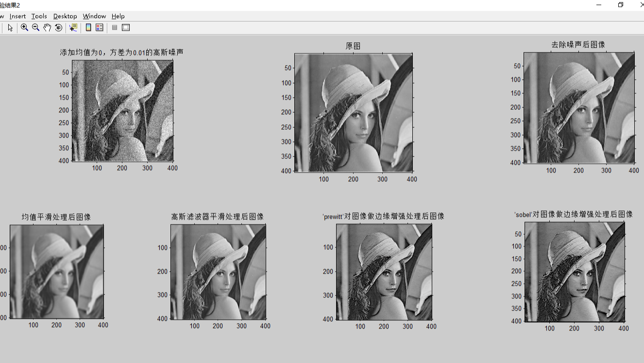Screen dimensions: 644x363
Task: Select title 'prewitt'对图像做边缘增强处理后图像
Action: [x=384, y=216]
